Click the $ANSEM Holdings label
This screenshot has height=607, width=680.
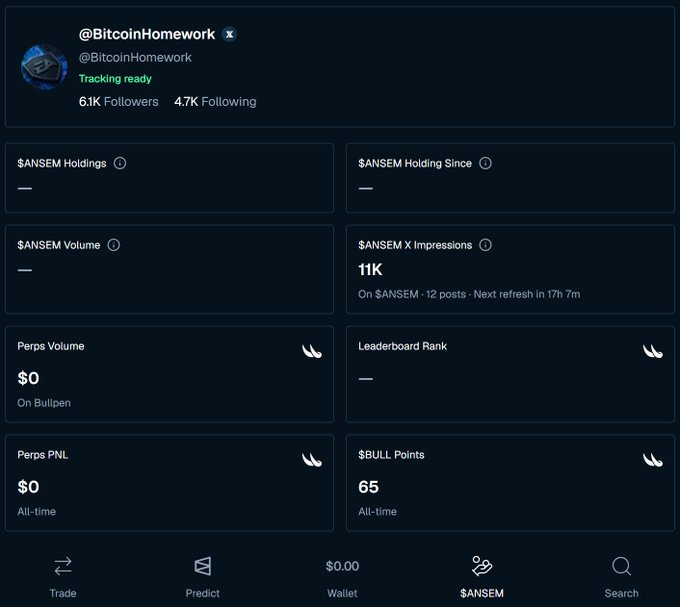[62, 163]
